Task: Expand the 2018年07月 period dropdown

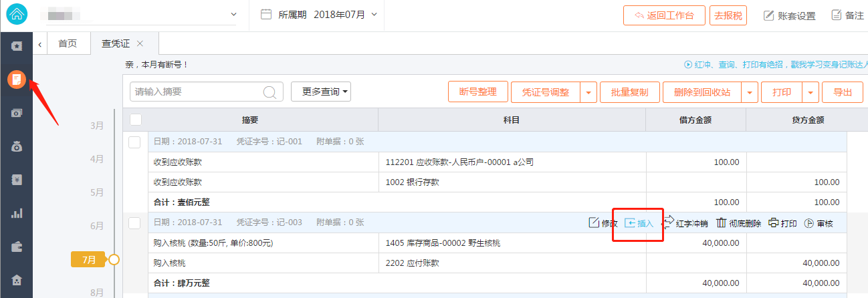Action: [374, 14]
